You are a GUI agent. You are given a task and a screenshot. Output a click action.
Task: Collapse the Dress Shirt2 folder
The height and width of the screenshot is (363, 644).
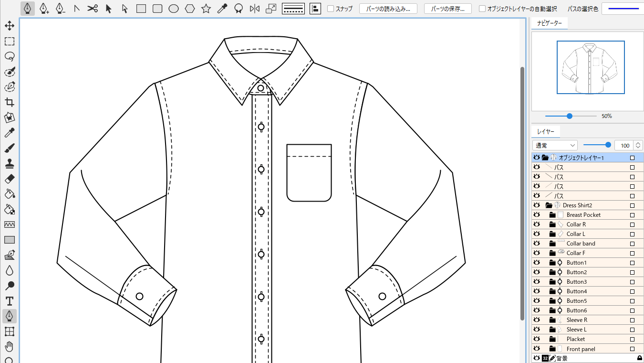pos(549,205)
